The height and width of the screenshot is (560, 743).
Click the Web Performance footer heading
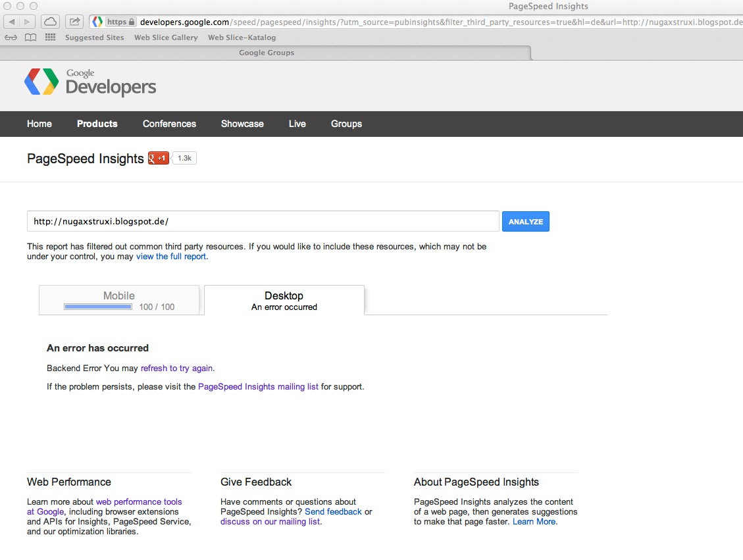pyautogui.click(x=69, y=482)
